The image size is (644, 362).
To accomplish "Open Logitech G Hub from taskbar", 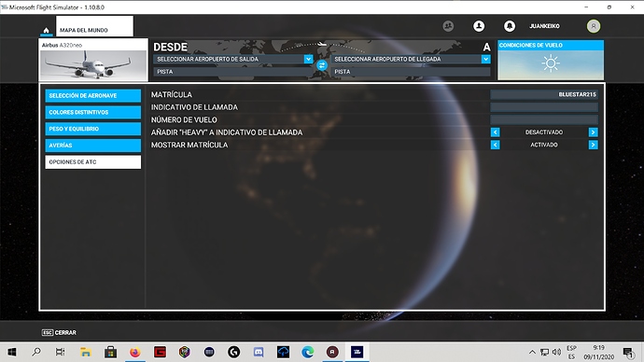I will 233,352.
